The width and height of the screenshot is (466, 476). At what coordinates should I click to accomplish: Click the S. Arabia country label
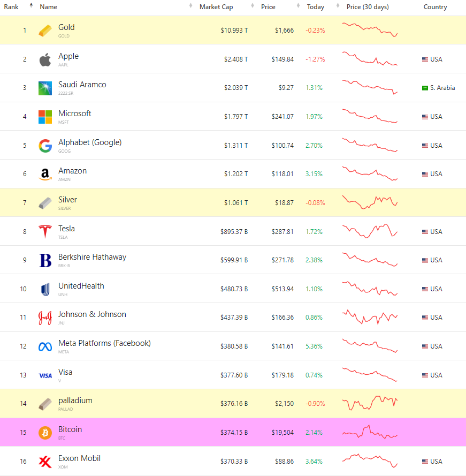442,88
